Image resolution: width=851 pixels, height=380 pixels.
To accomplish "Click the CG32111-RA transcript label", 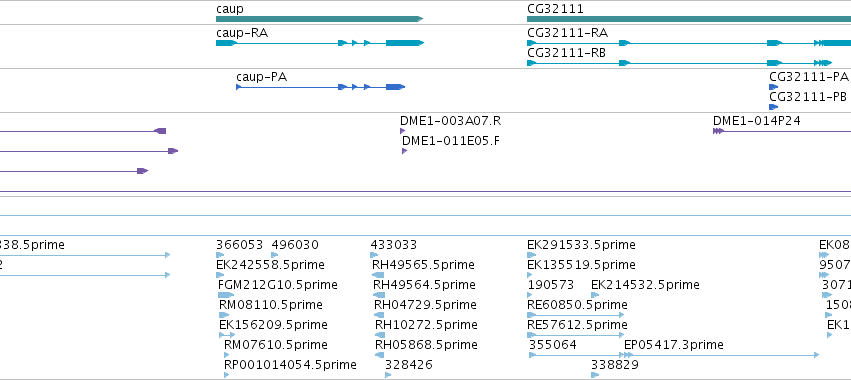I will click(567, 33).
